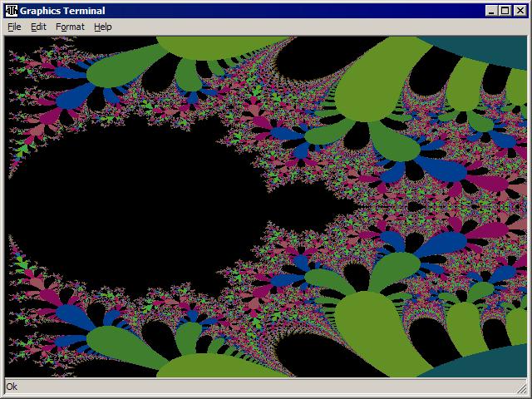
Task: Click the blue petal at upper-left edge
Action: click(x=66, y=72)
